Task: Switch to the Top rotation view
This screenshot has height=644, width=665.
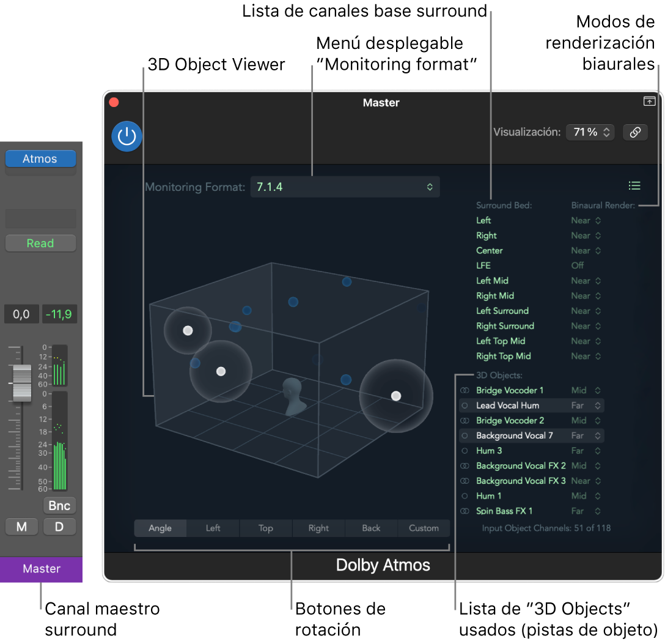Action: coord(265,528)
